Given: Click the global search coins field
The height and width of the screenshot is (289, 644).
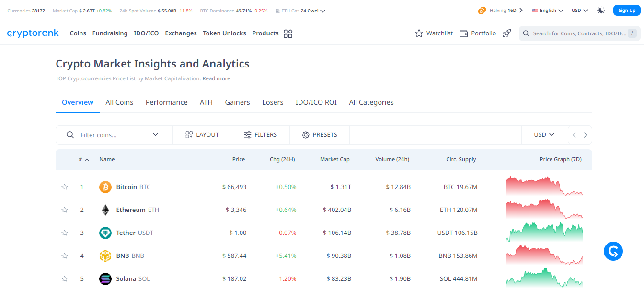Looking at the screenshot, I should point(579,33).
